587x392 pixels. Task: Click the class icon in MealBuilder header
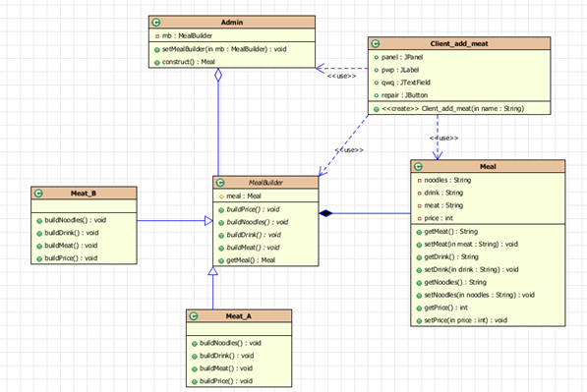pyautogui.click(x=220, y=183)
